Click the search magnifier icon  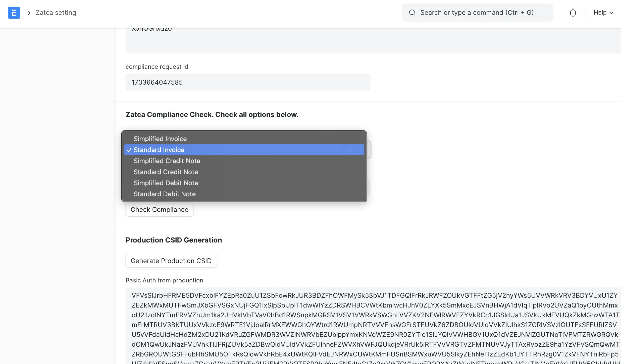[412, 12]
